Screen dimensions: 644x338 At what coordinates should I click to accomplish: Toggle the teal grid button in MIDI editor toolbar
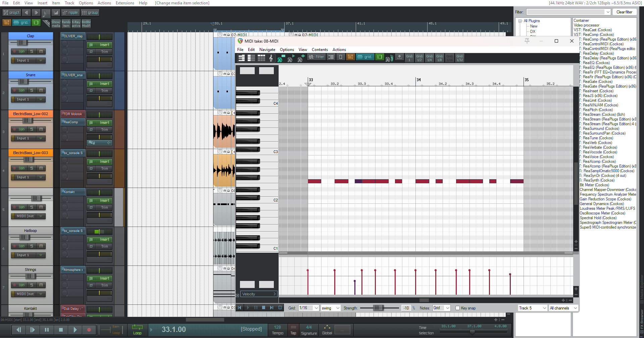click(x=365, y=57)
